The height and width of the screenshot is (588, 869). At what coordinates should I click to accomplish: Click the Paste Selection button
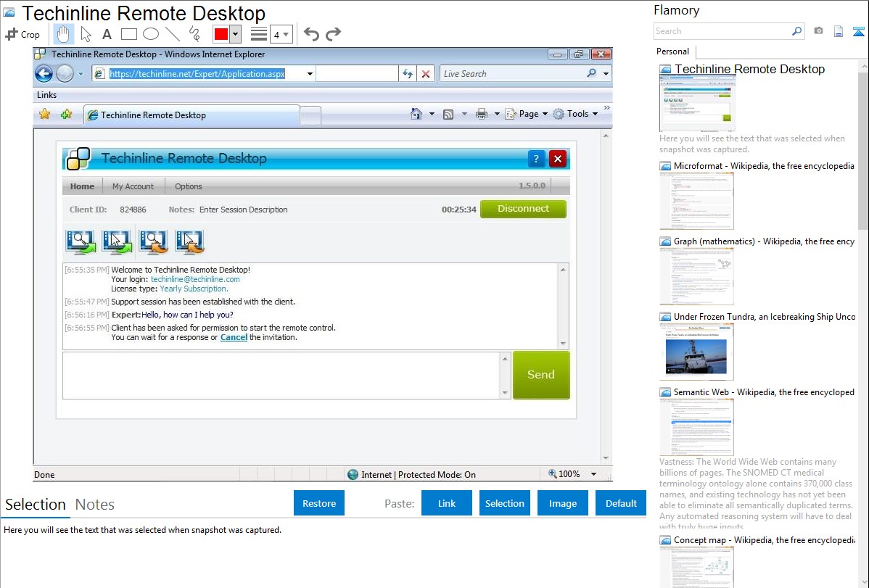tap(504, 503)
